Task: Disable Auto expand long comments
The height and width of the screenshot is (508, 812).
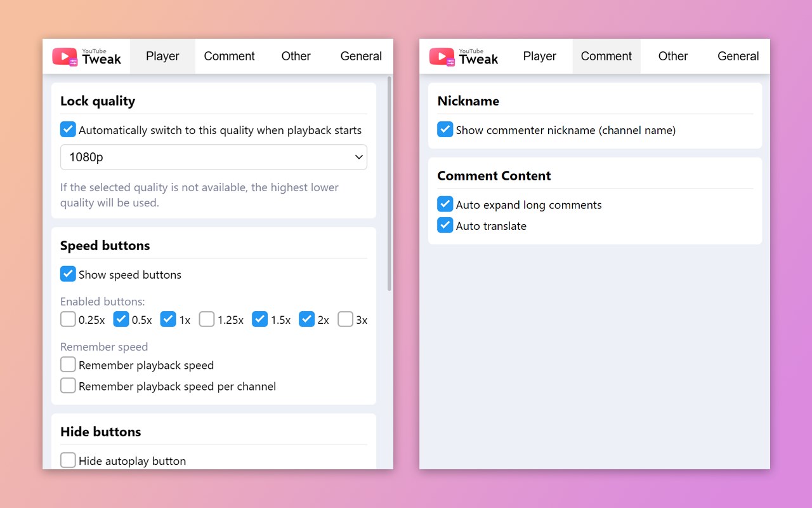Action: click(445, 204)
